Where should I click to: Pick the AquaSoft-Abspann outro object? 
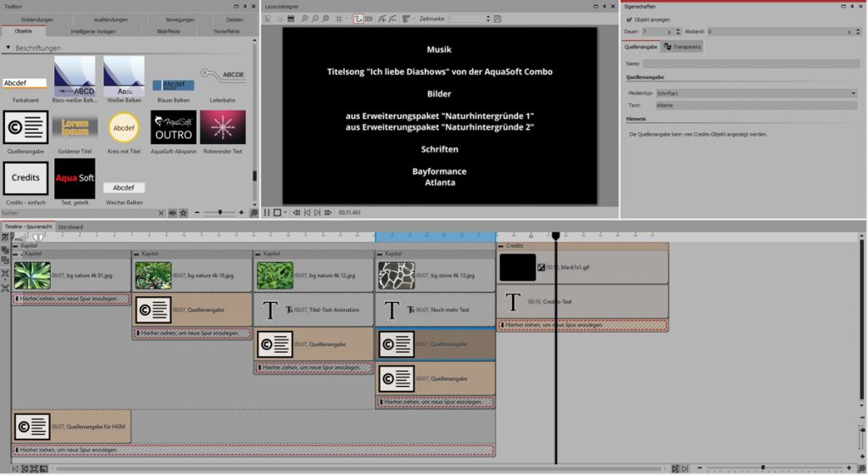tap(173, 127)
